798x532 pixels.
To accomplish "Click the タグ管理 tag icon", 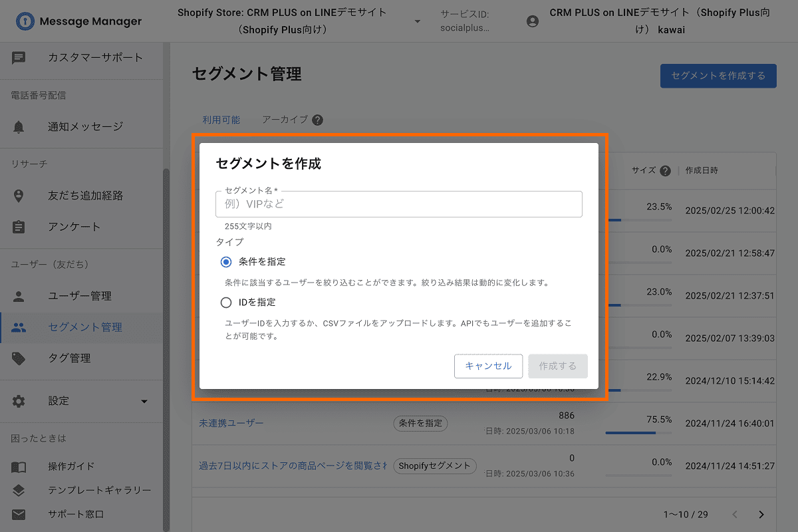I will click(x=18, y=357).
